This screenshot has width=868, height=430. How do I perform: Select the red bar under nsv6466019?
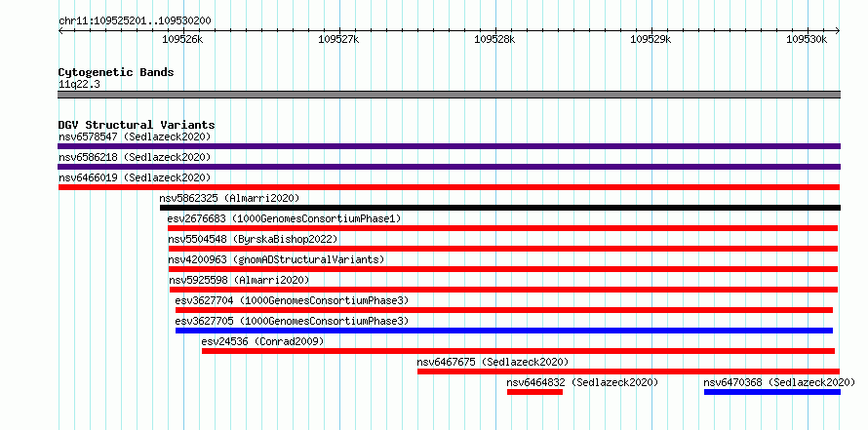point(449,187)
